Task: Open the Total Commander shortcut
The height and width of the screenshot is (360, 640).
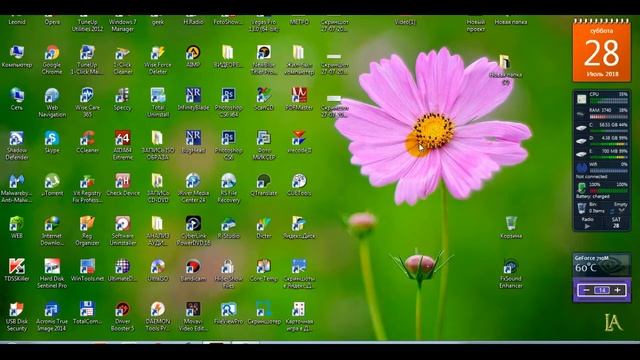Action: [87, 313]
